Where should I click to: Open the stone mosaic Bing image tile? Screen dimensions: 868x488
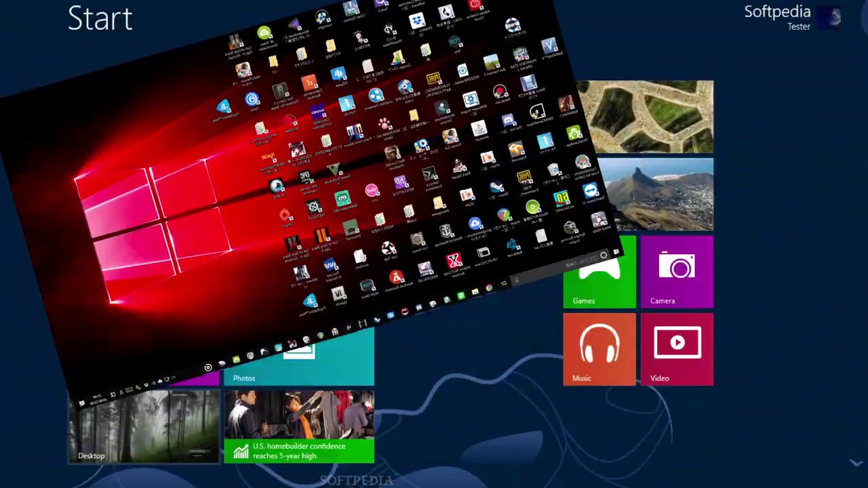pyautogui.click(x=645, y=117)
